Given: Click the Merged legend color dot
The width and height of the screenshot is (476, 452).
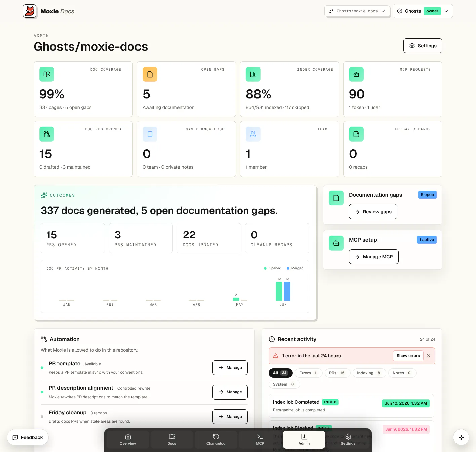Looking at the screenshot, I should coord(288,268).
